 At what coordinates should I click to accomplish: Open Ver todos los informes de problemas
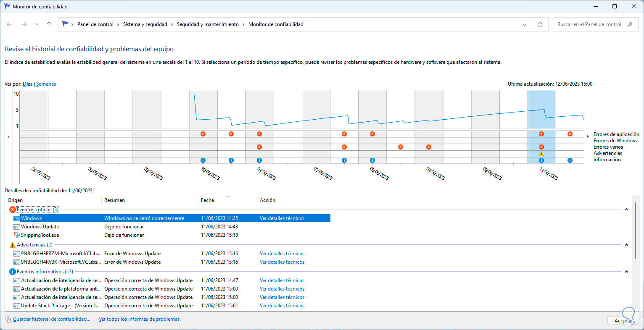pos(139,319)
